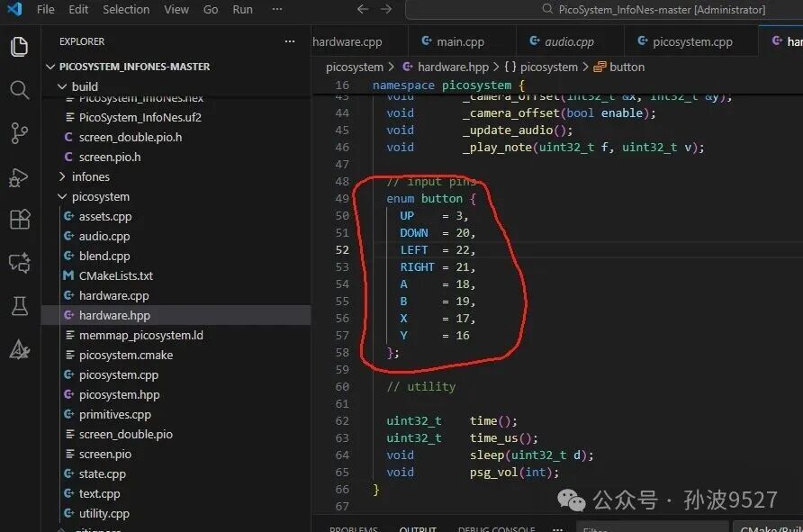Viewport: 803px width, 532px height.
Task: Select hardware.hpp in the explorer
Action: [x=176, y=315]
